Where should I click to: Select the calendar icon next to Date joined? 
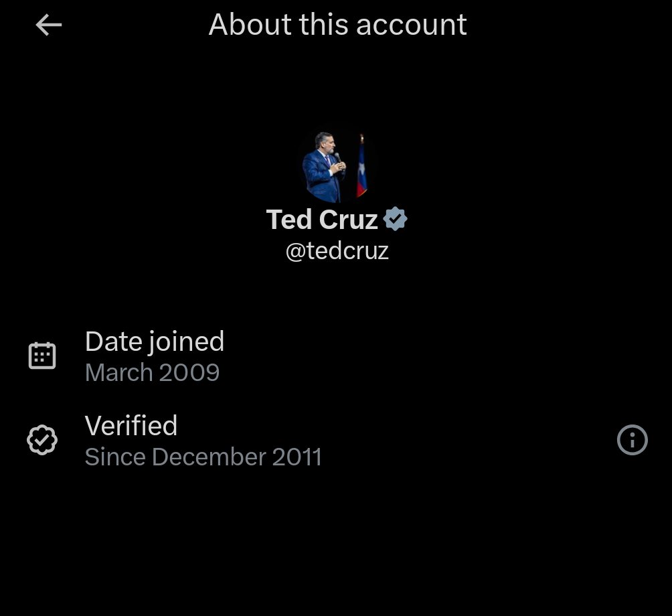[42, 354]
